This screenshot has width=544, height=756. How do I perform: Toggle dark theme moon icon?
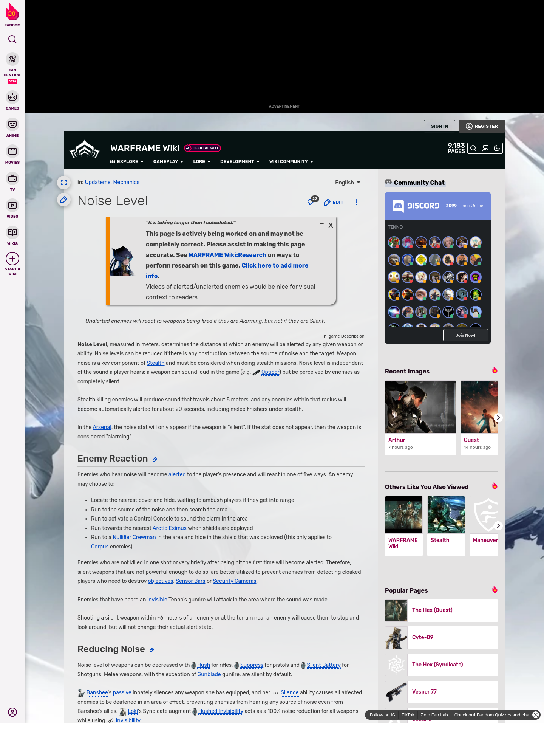[497, 148]
